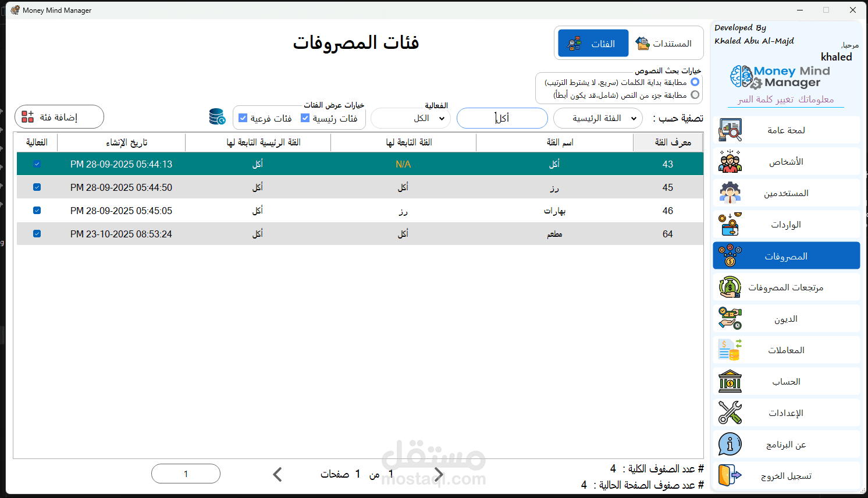Click the page number input box

pos(186,474)
